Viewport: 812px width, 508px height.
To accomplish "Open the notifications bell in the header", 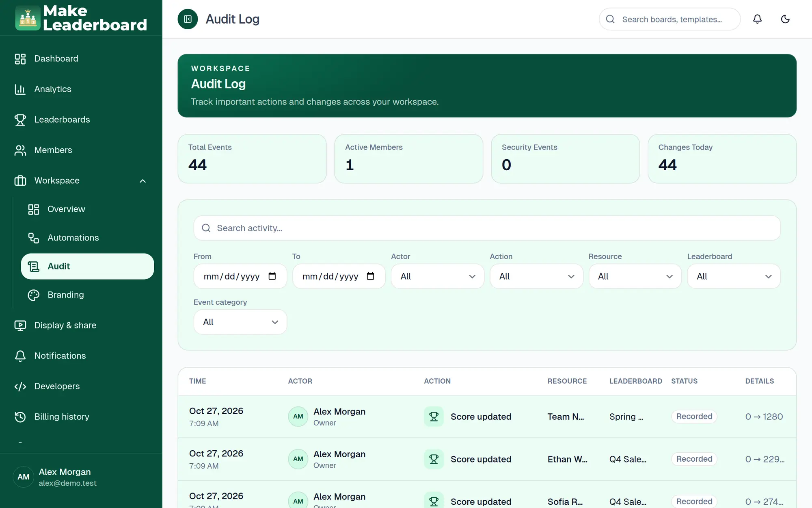I will (x=757, y=19).
